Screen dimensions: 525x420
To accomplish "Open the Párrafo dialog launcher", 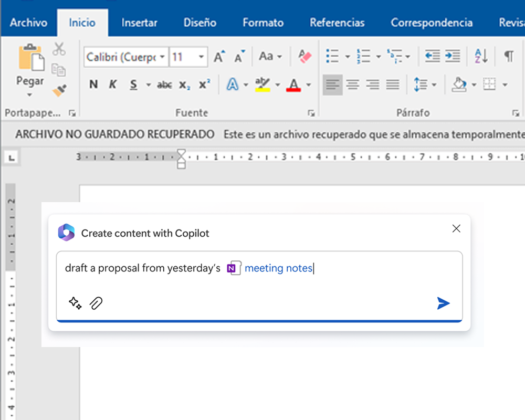I will tap(516, 113).
